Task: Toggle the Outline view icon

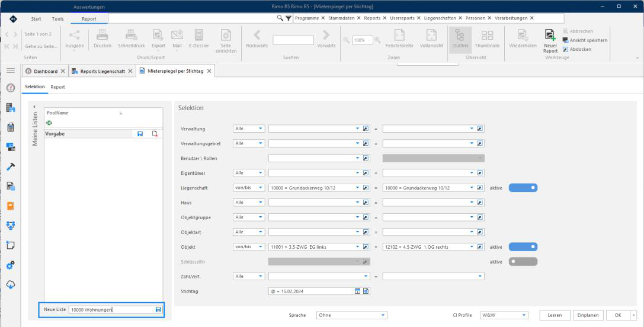Action: pos(460,35)
